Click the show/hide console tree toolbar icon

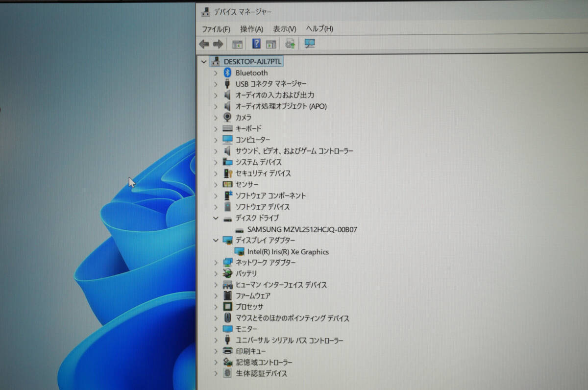click(x=237, y=44)
